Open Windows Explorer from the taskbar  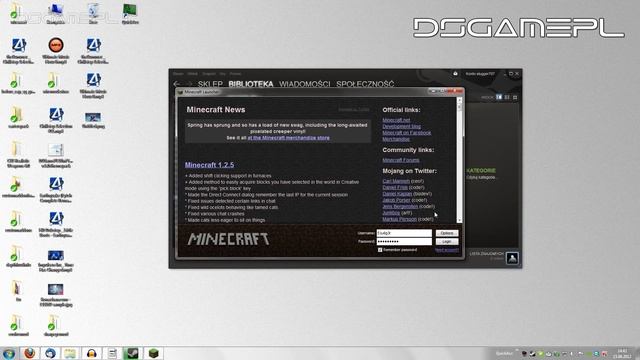coord(71,353)
